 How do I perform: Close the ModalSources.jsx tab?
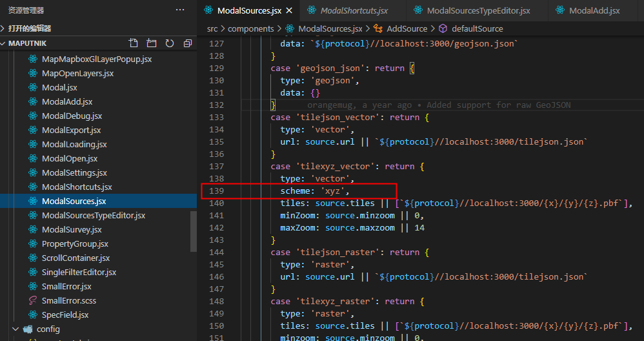tap(289, 11)
